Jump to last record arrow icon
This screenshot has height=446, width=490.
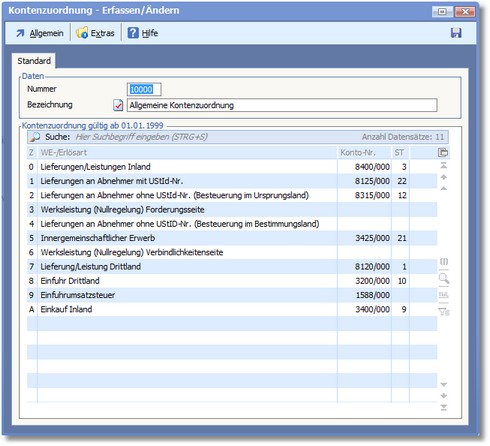[x=444, y=407]
